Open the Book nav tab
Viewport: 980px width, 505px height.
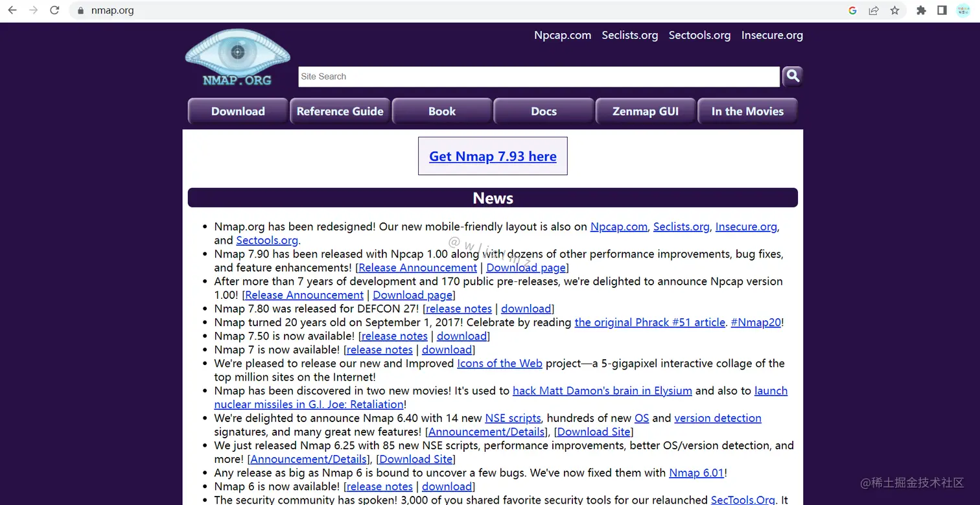(x=442, y=111)
